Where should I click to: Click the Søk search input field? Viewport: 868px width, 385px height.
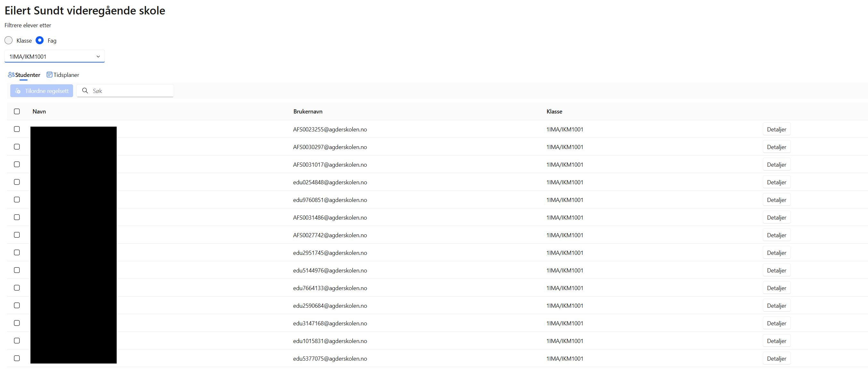[x=131, y=91]
